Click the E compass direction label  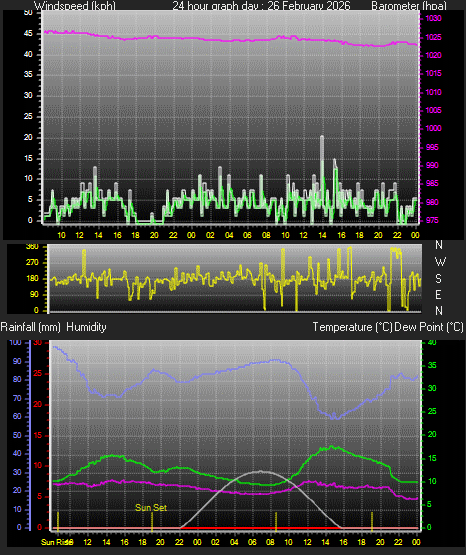click(x=438, y=294)
